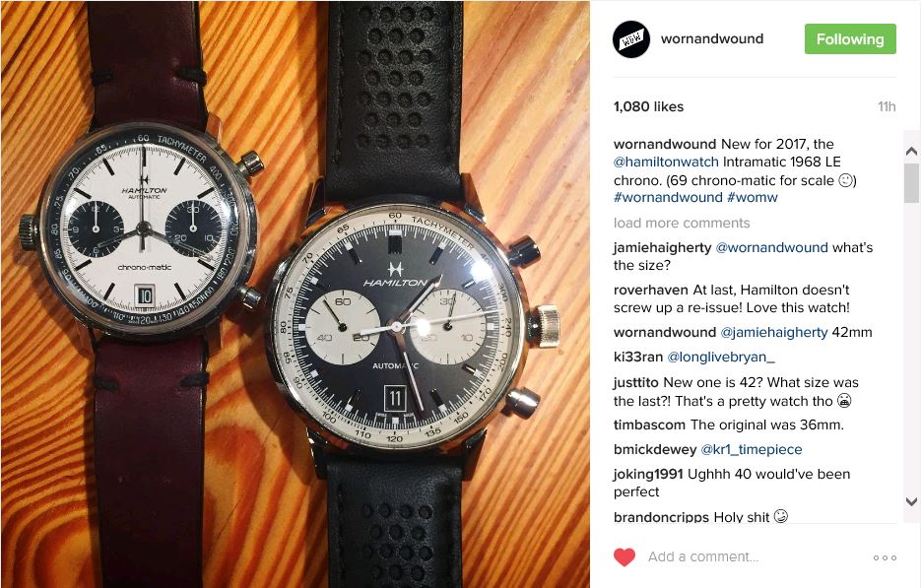Open the #womw hashtag link
Viewport: 921px width, 588px height.
pos(753,197)
